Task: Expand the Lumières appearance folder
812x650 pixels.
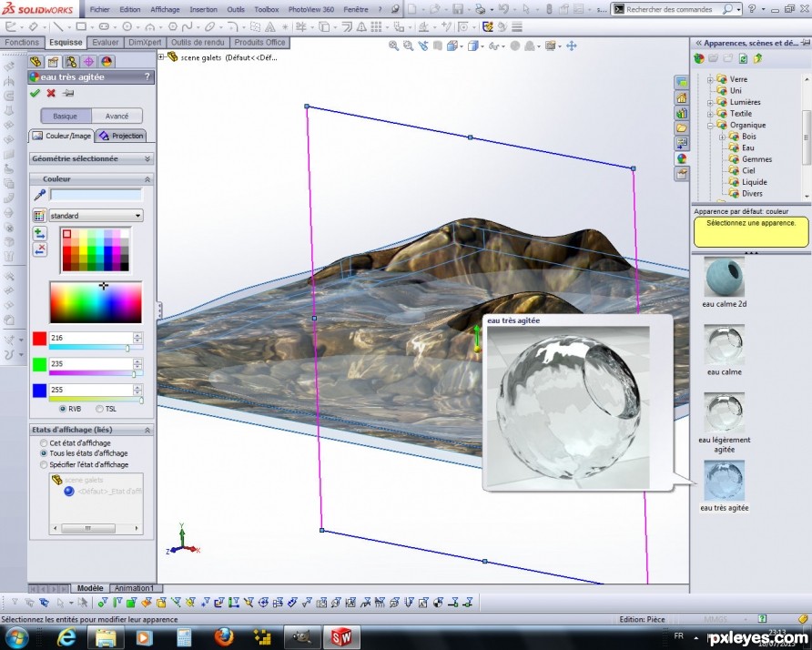Action: point(710,103)
